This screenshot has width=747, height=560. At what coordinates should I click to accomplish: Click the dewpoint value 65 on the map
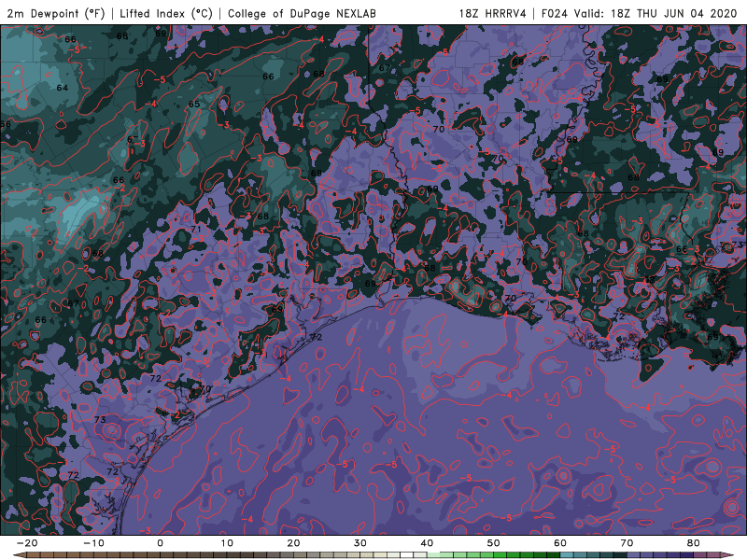pos(194,105)
